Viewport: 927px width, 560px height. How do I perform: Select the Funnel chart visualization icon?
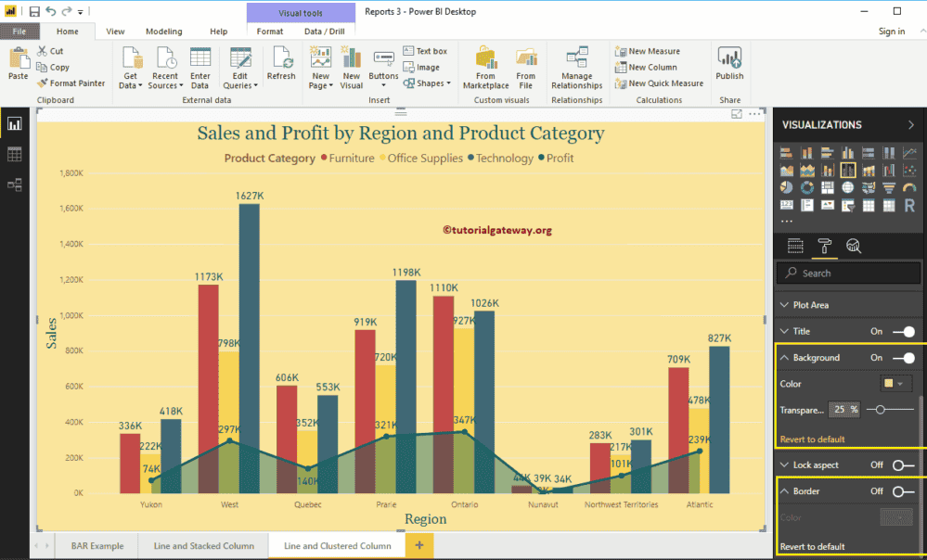coord(889,186)
